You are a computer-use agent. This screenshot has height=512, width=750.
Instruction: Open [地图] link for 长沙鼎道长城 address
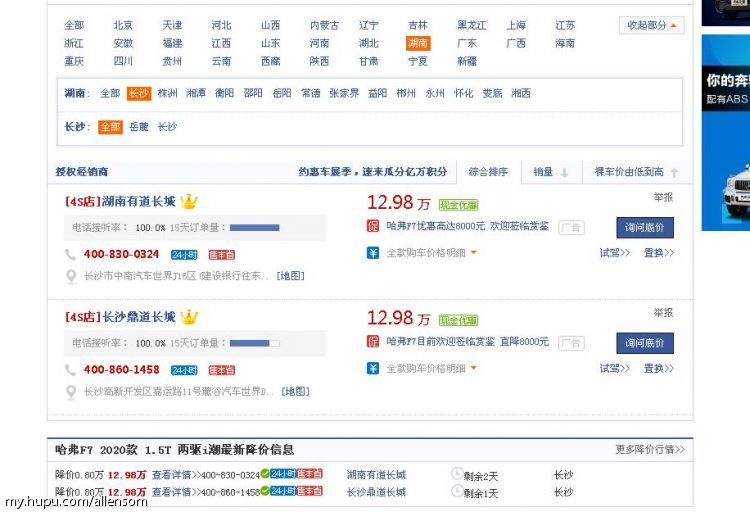tap(295, 392)
